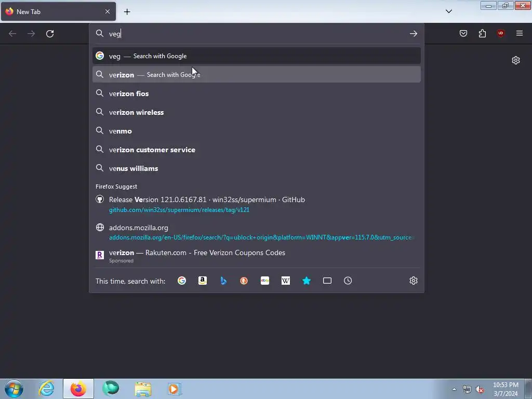Open network status tray icon
Screen dimensions: 532x399
click(467, 389)
